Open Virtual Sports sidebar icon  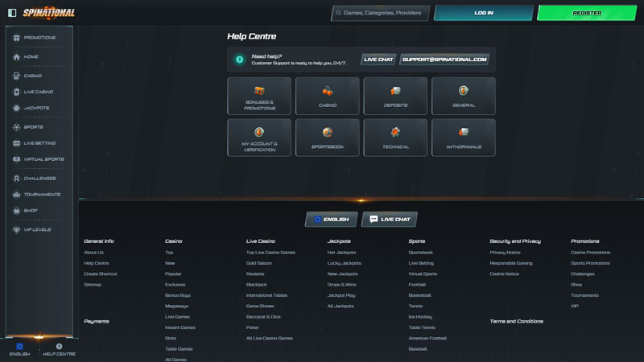point(16,159)
